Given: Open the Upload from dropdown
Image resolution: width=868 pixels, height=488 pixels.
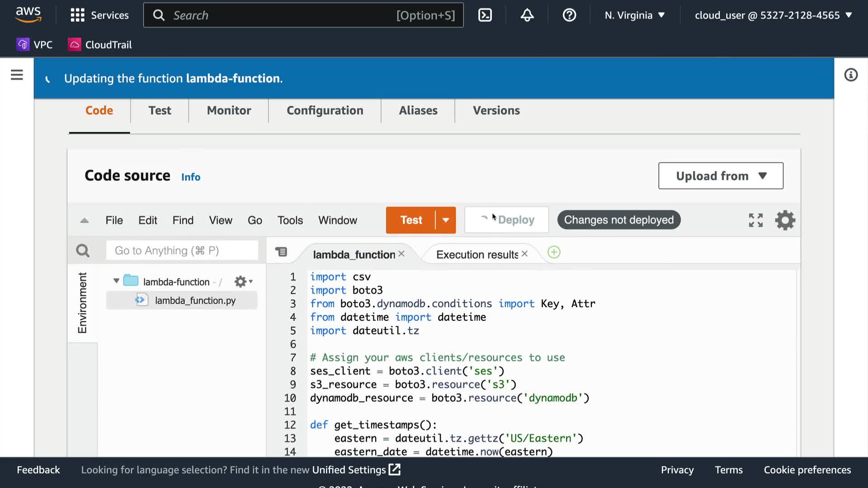Looking at the screenshot, I should 721,176.
